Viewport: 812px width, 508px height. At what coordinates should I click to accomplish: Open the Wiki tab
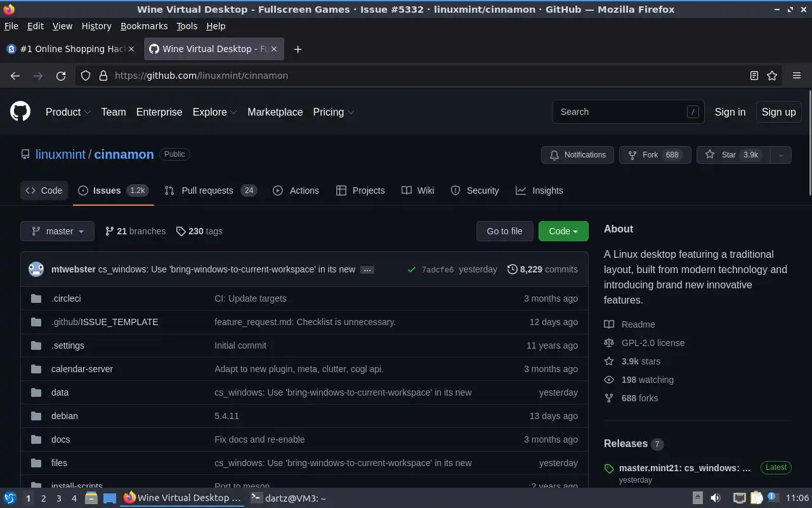[x=418, y=190]
